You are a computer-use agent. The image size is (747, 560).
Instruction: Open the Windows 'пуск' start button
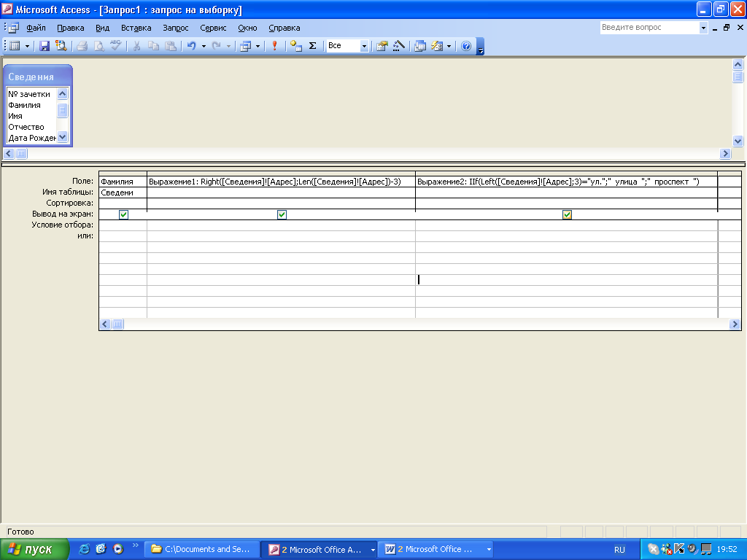click(34, 550)
